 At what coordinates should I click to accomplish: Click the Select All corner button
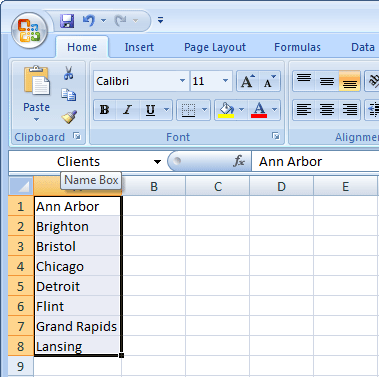click(x=21, y=186)
